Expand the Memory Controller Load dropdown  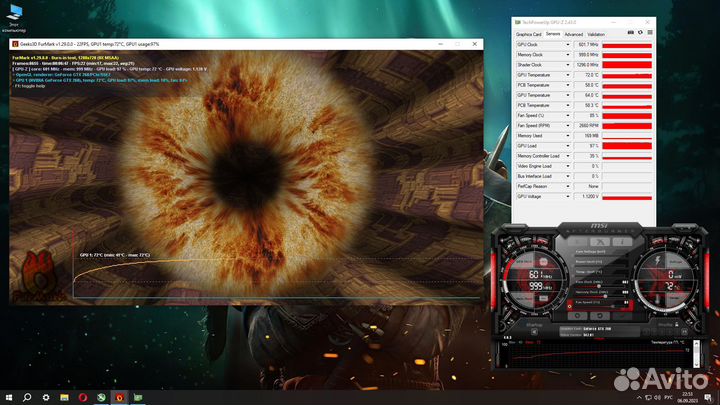click(x=568, y=156)
